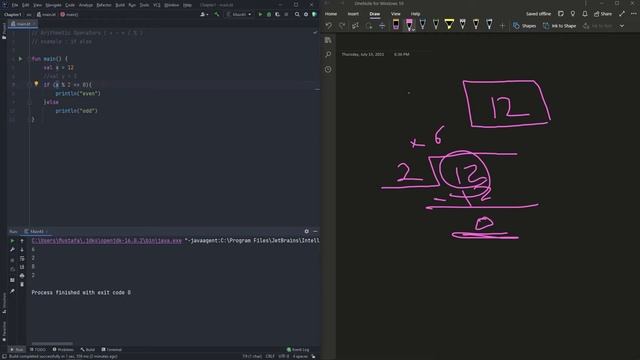Expand the OneNote ribbon overflow chevron
Image resolution: width=640 pixels, height=360 pixels.
[622, 26]
